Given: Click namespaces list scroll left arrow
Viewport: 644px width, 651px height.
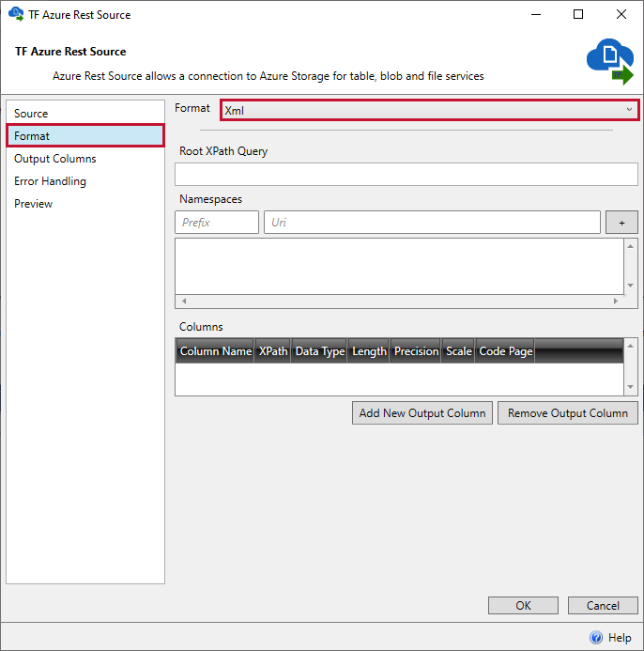Looking at the screenshot, I should 184,301.
